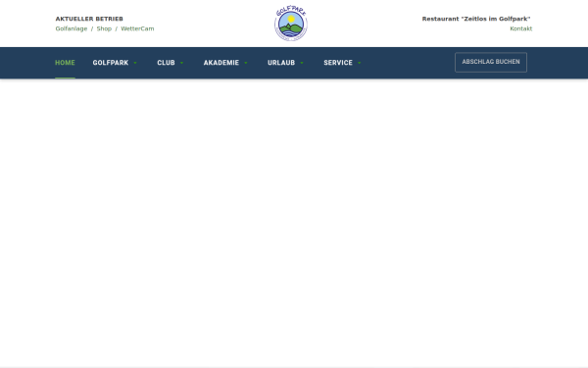
Task: Click the green underline beneath HOME
Action: coord(65,78)
